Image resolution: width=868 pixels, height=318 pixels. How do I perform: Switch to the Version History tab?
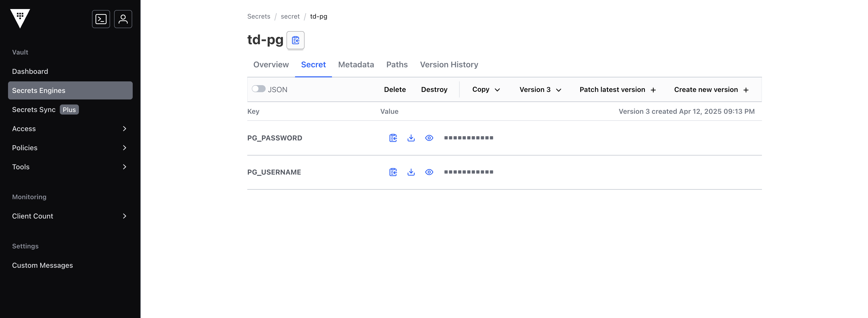tap(449, 65)
